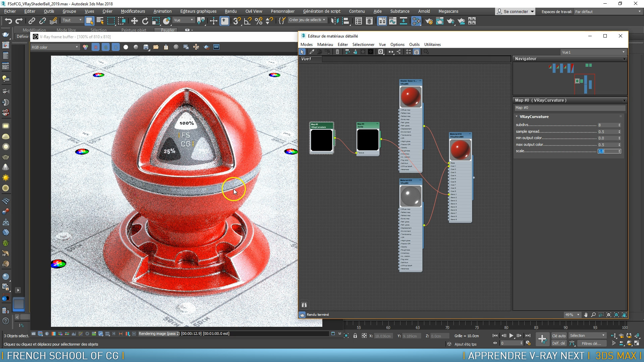Expand the Outils menu in material editor

(x=413, y=44)
